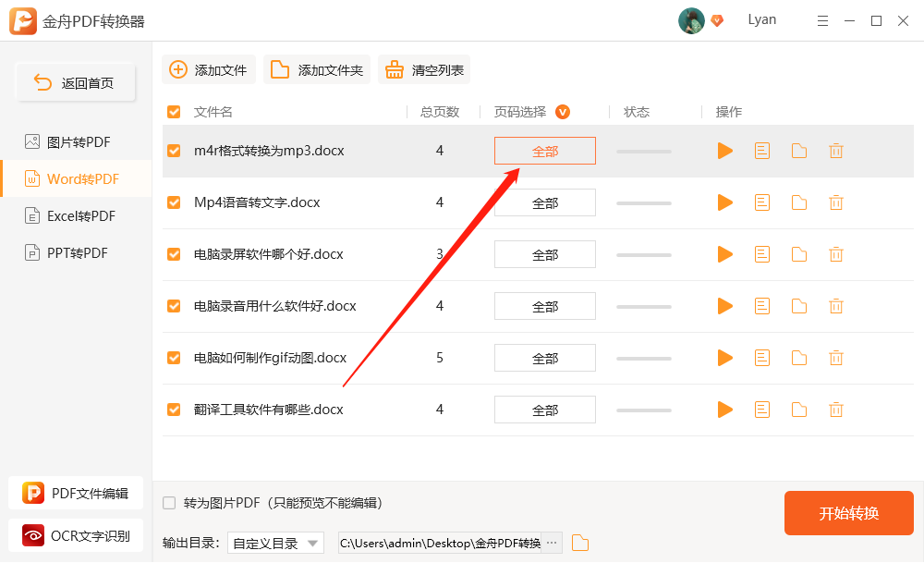Delete m4r格式转换为mp3.docx with trash icon
The image size is (924, 563).
pyautogui.click(x=835, y=151)
